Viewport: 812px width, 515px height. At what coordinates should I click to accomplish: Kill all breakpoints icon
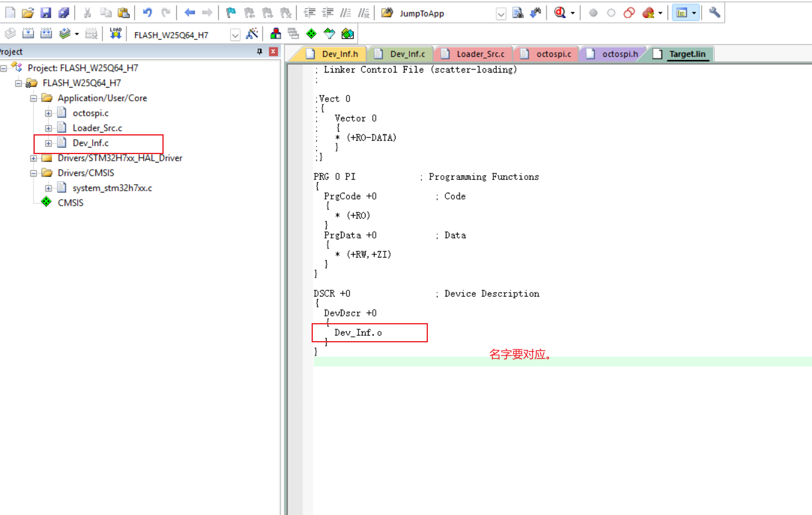(x=648, y=13)
